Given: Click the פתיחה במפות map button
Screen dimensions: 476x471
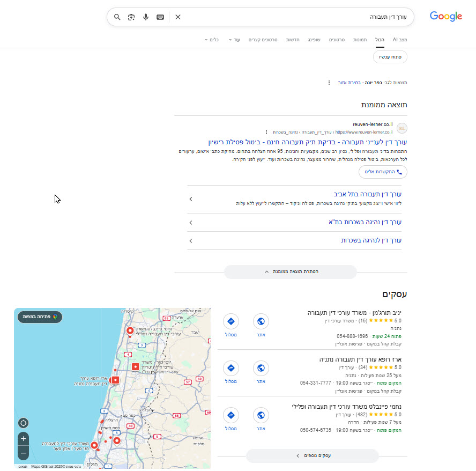Looking at the screenshot, I should pyautogui.click(x=40, y=317).
